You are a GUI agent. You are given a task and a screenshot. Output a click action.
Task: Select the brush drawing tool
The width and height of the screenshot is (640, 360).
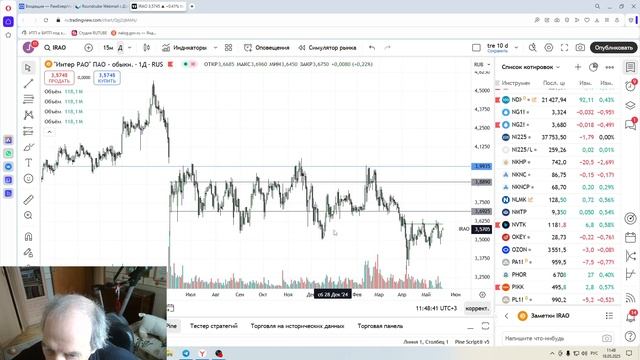point(28,147)
